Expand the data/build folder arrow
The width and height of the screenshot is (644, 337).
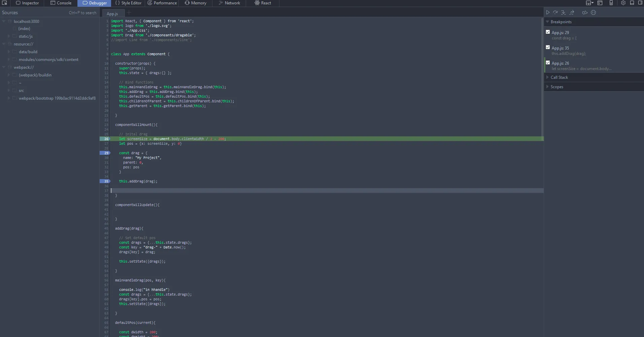coord(9,52)
